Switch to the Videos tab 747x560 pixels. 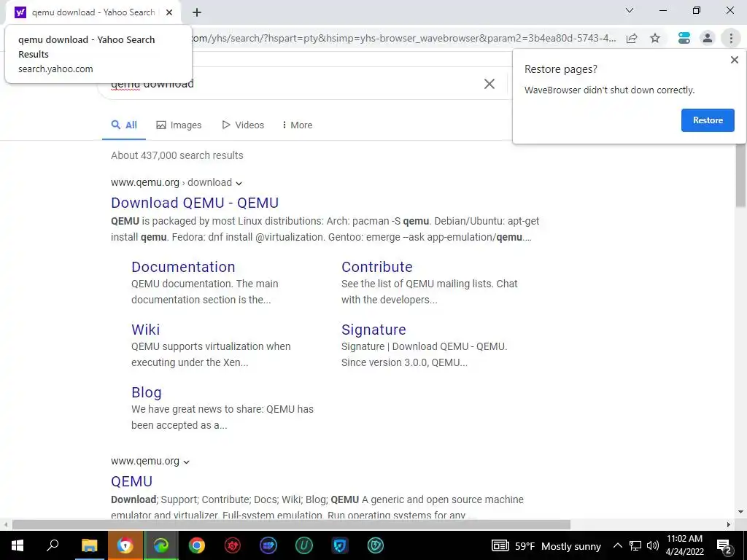243,125
